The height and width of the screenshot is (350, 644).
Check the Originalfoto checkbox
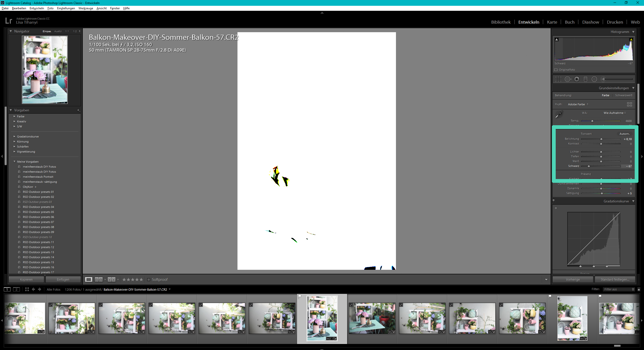556,70
